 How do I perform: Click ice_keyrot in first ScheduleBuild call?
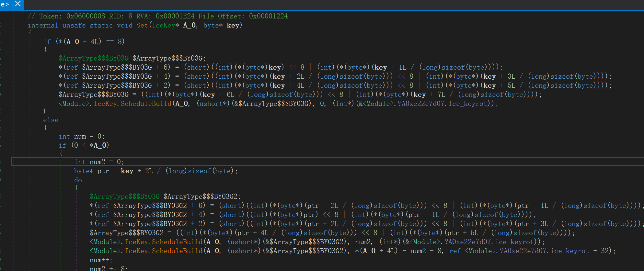pos(468,104)
